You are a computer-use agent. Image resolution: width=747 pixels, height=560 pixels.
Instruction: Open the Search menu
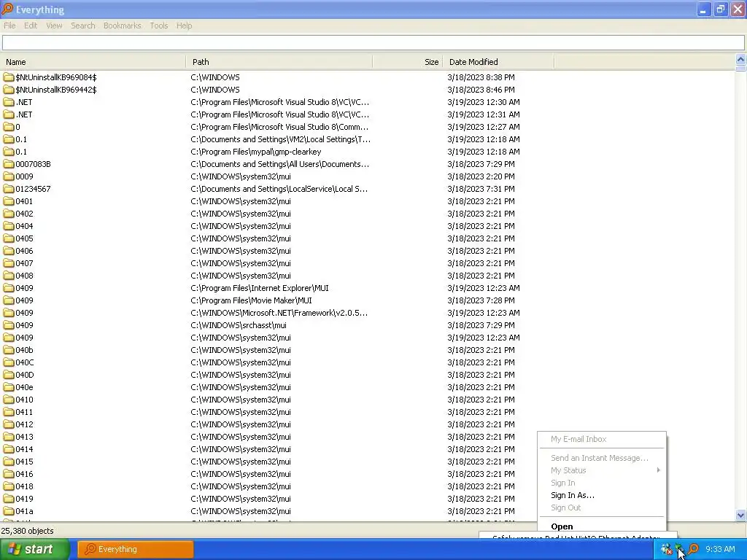point(83,26)
